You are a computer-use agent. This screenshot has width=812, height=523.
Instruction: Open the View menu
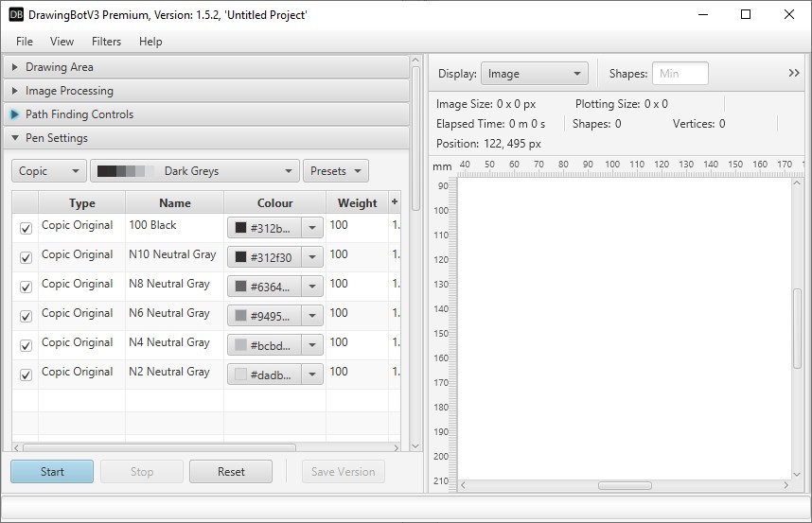[x=62, y=42]
